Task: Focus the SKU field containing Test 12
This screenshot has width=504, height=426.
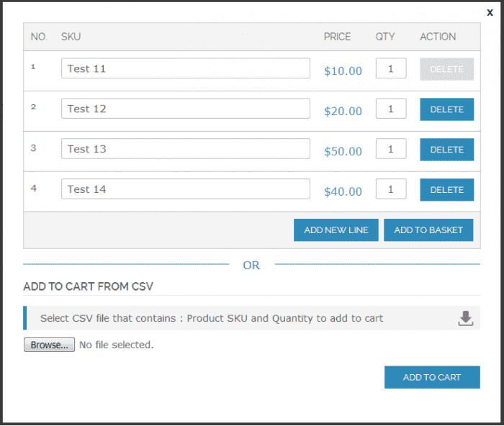Action: click(x=185, y=109)
